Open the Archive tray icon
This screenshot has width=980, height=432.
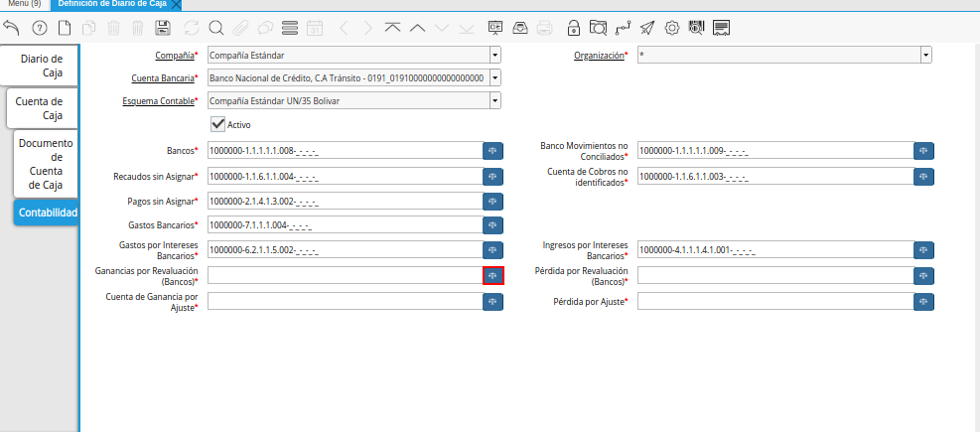520,28
